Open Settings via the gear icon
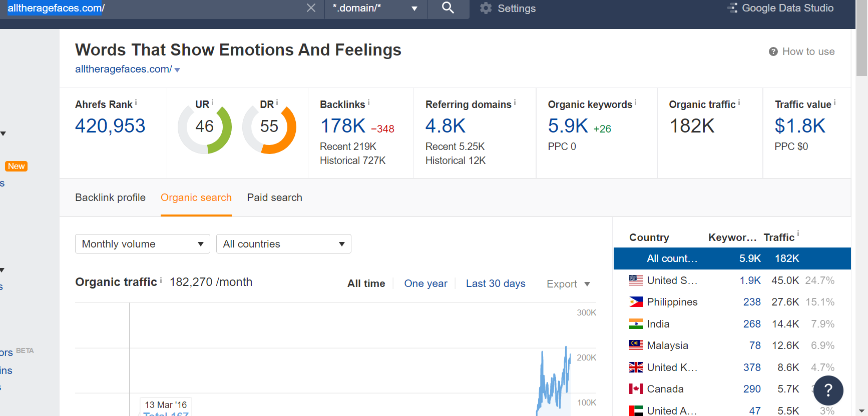 pos(486,8)
